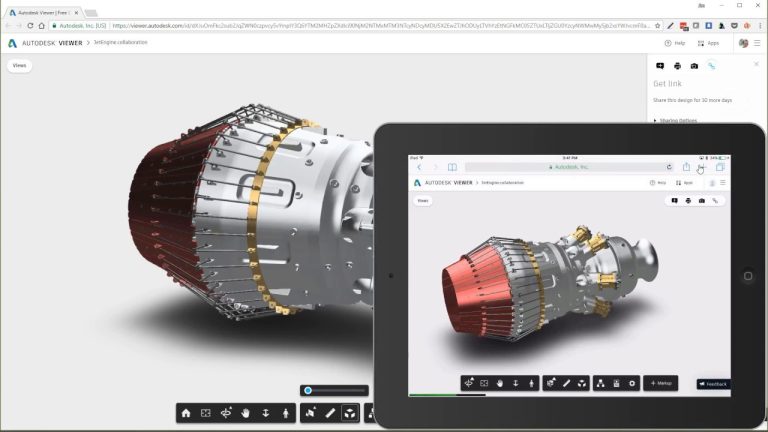The height and width of the screenshot is (432, 768).
Task: Take a screenshot with desktop camera icon
Action: pyautogui.click(x=694, y=66)
